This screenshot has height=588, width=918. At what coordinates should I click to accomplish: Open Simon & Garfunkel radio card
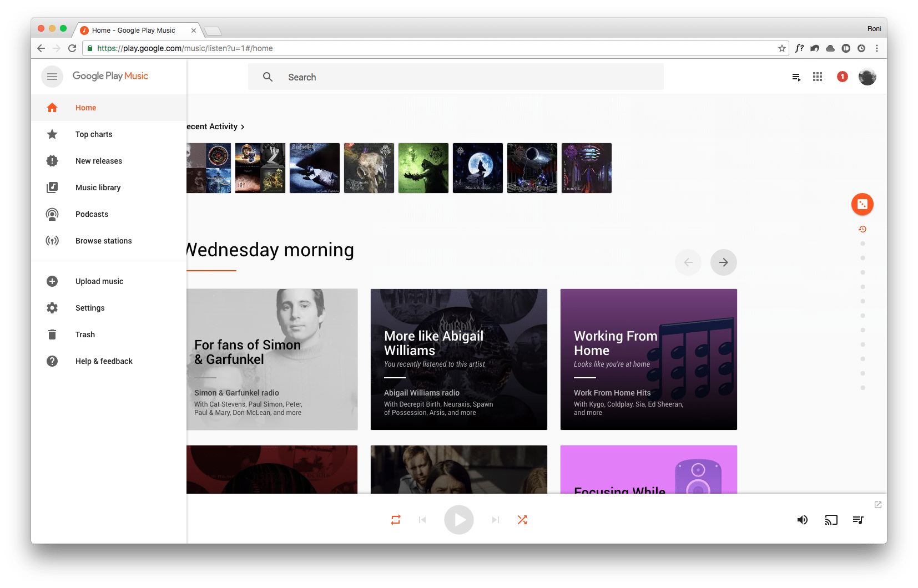pyautogui.click(x=272, y=359)
